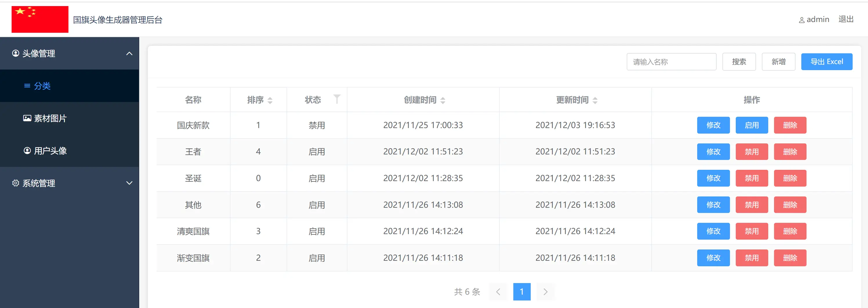Click 禁用 for 其他 row
868x308 pixels.
(752, 205)
